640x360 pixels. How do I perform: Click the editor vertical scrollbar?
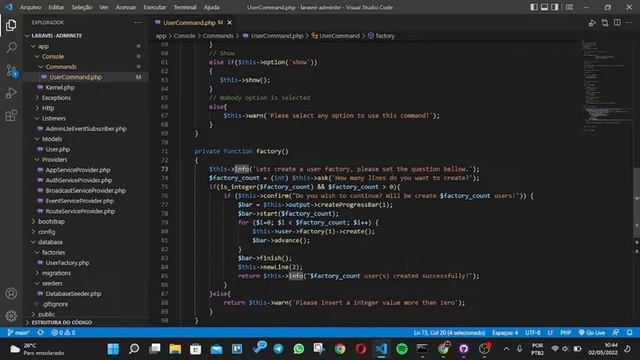(x=636, y=202)
